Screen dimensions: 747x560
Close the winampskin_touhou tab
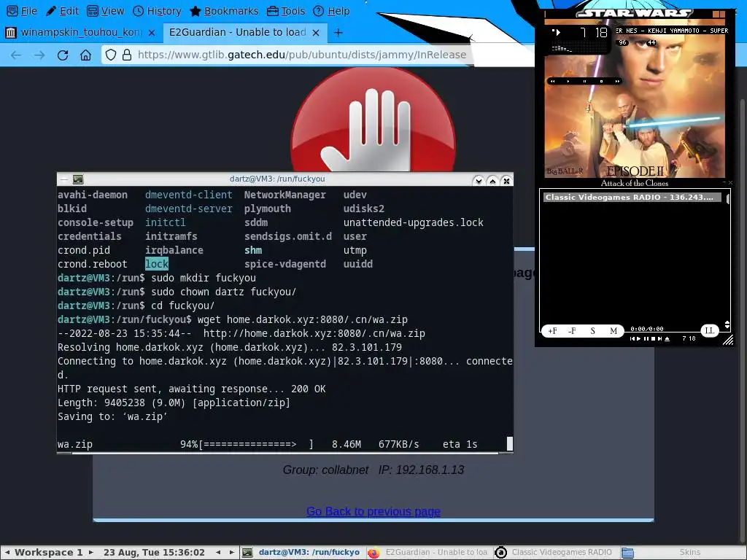(x=152, y=32)
